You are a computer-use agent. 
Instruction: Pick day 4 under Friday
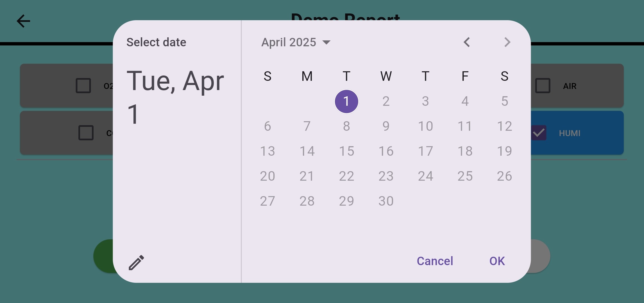465,101
